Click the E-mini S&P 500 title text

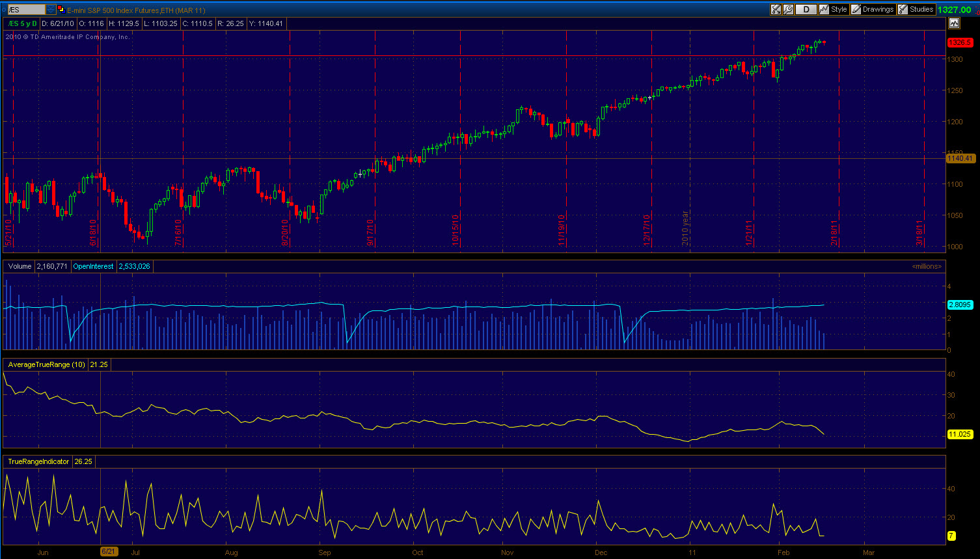(x=136, y=10)
